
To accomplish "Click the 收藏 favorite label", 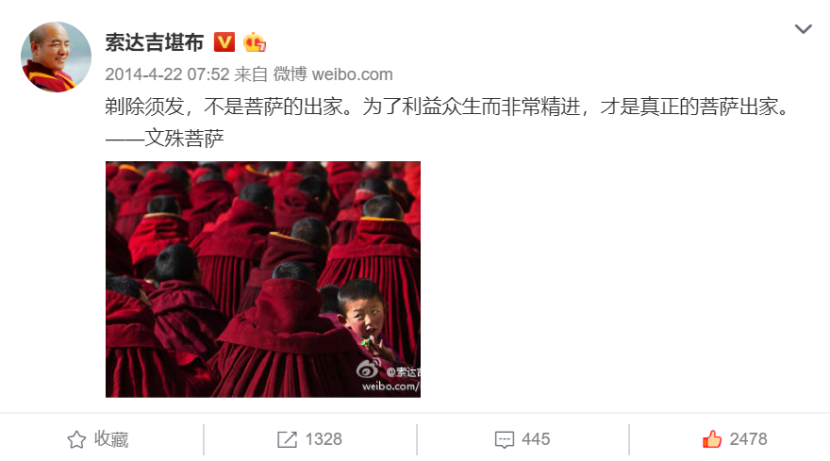I will [111, 439].
